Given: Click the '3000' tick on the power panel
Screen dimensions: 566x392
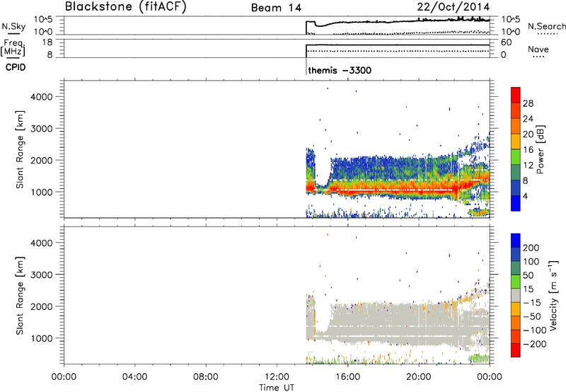Looking at the screenshot, I should [x=41, y=129].
